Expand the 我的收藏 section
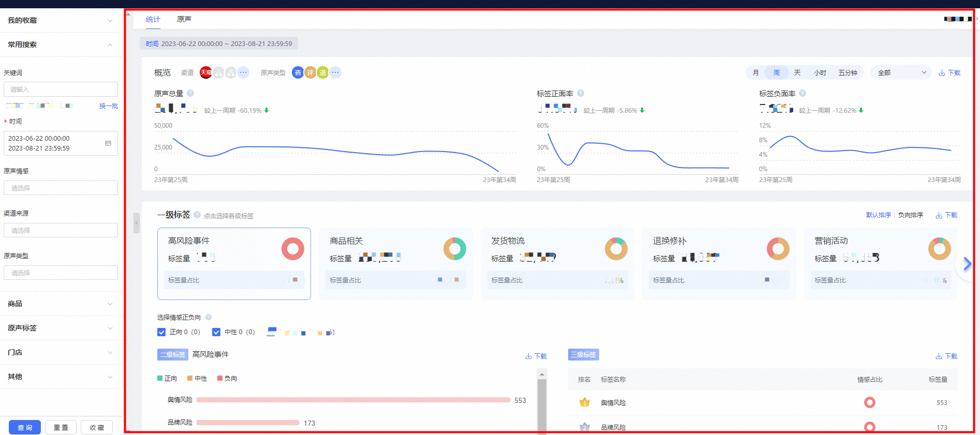The image size is (980, 435). pyautogui.click(x=61, y=20)
